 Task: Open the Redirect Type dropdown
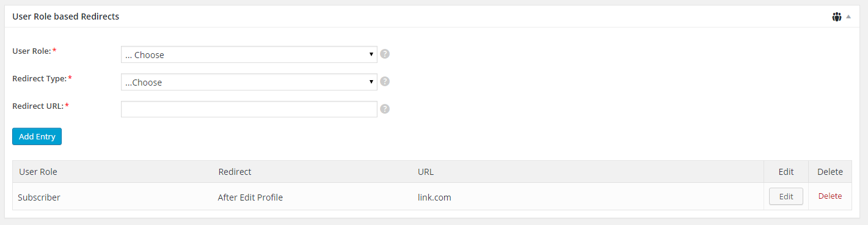249,82
